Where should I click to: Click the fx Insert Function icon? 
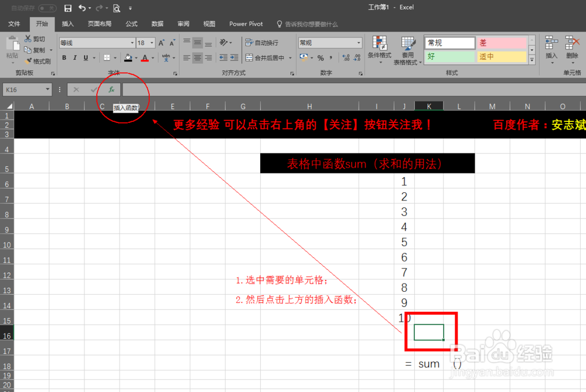[111, 90]
